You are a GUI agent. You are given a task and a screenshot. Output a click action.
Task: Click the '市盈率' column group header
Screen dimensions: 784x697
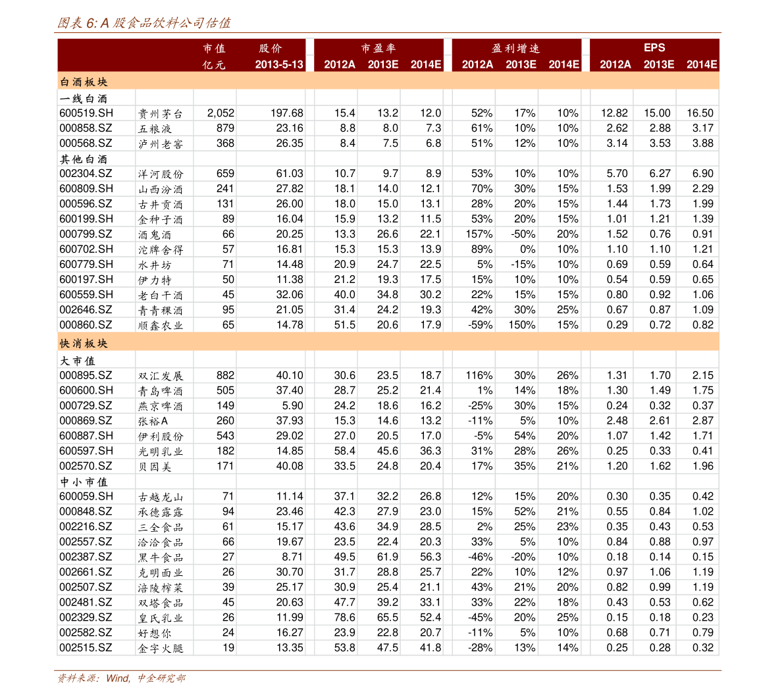[x=379, y=49]
